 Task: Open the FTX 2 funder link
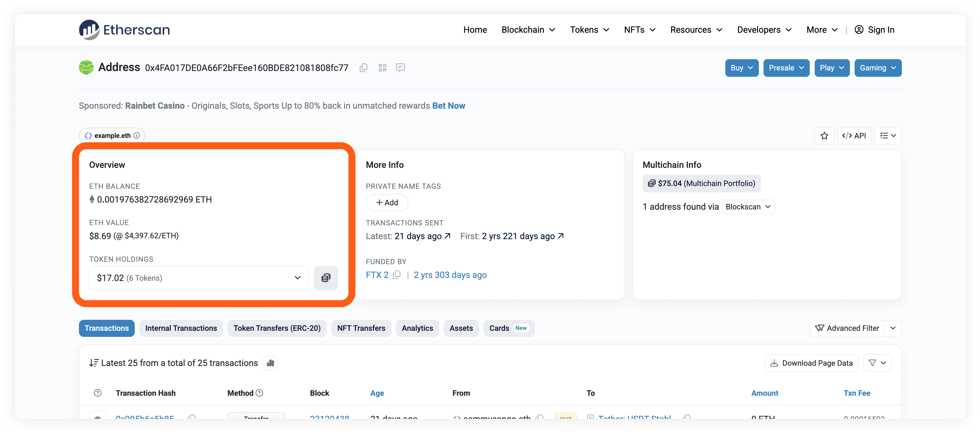(x=377, y=275)
